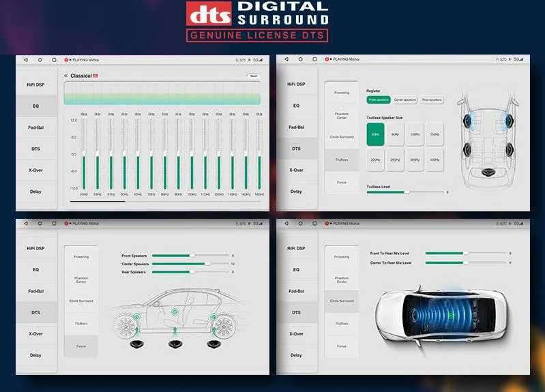Open the Delay tab in the EQ screen
Image resolution: width=545 pixels, height=392 pixels.
(35, 192)
